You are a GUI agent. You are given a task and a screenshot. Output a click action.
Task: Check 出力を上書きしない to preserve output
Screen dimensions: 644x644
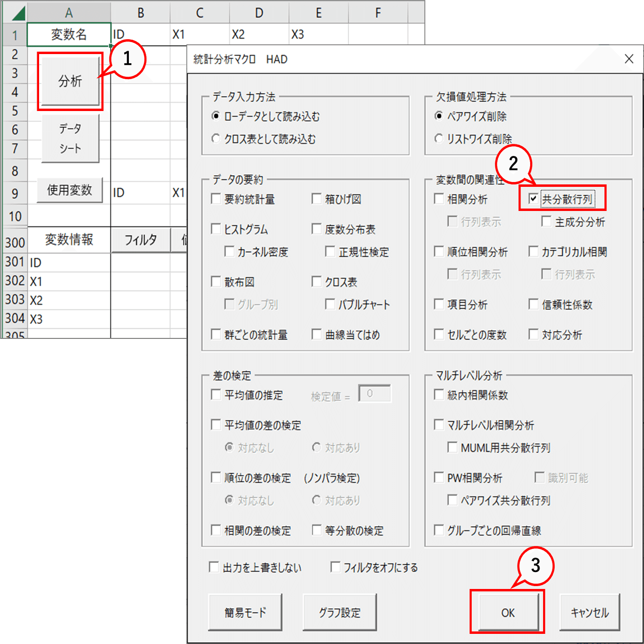pos(214,567)
